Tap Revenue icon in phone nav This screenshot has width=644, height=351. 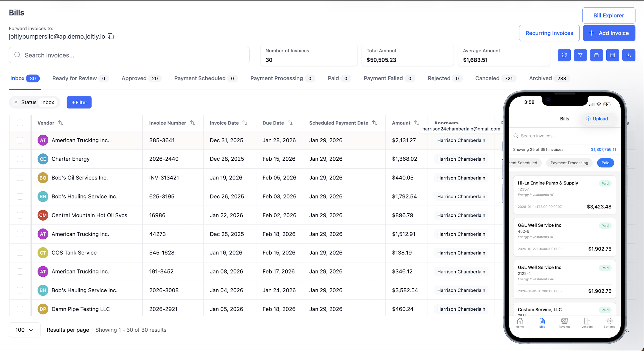(x=565, y=323)
